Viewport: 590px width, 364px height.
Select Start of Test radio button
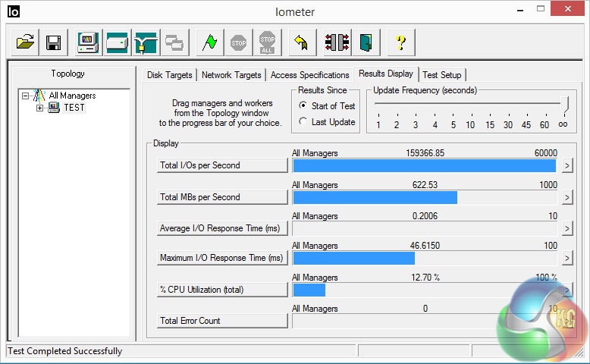[303, 105]
